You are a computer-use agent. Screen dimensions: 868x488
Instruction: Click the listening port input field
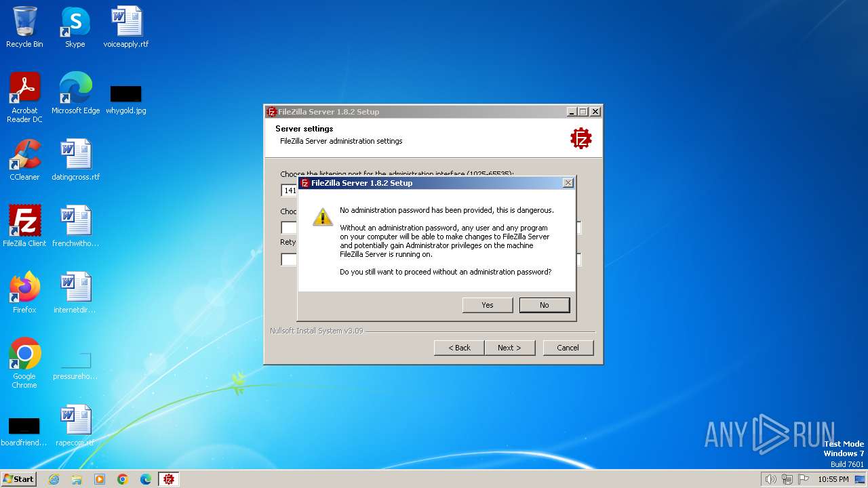(290, 190)
